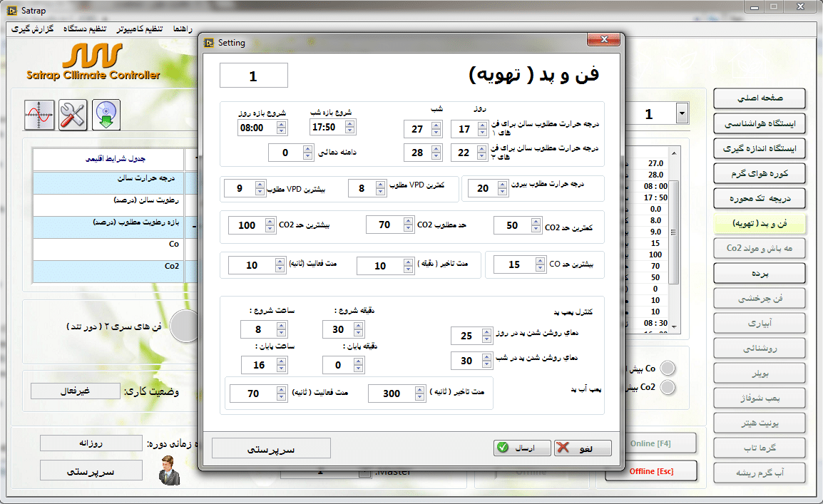The height and width of the screenshot is (504, 823).
Task: Go to صفحه اصلی main page
Action: pos(760,98)
